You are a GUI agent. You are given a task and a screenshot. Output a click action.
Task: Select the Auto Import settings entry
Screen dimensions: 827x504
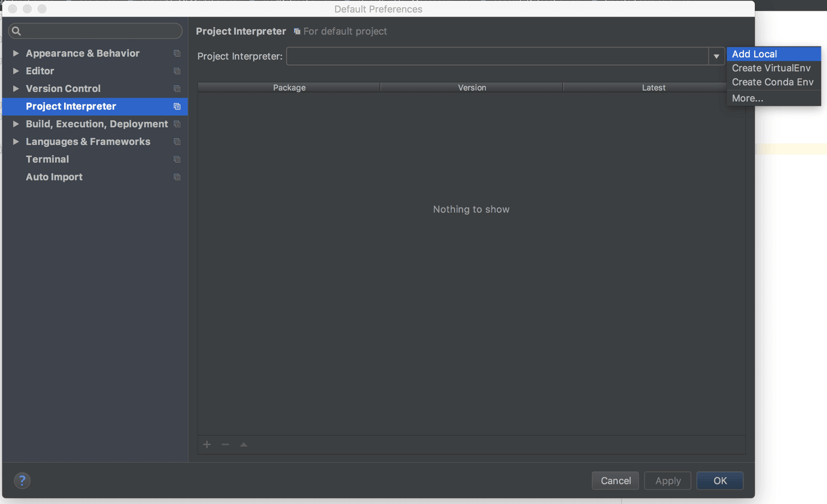[54, 177]
